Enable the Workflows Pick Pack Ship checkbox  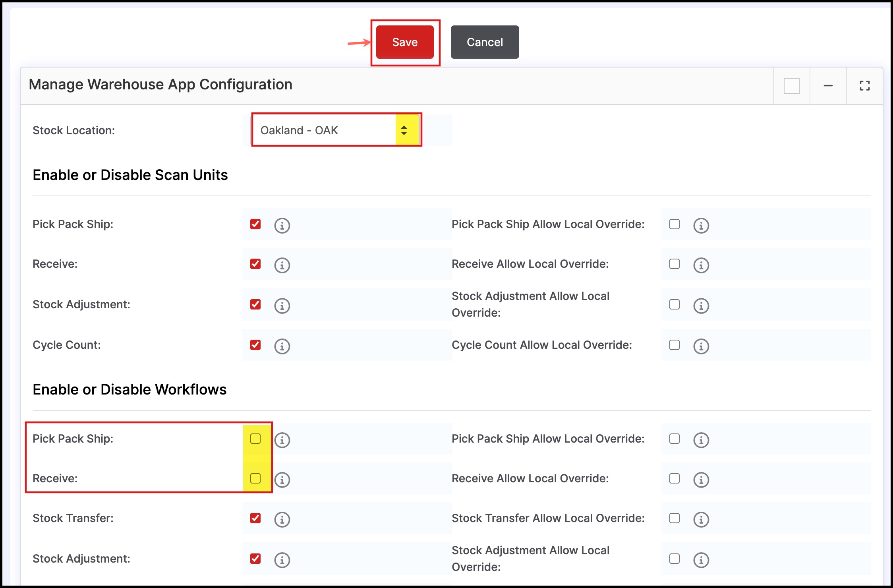tap(255, 439)
